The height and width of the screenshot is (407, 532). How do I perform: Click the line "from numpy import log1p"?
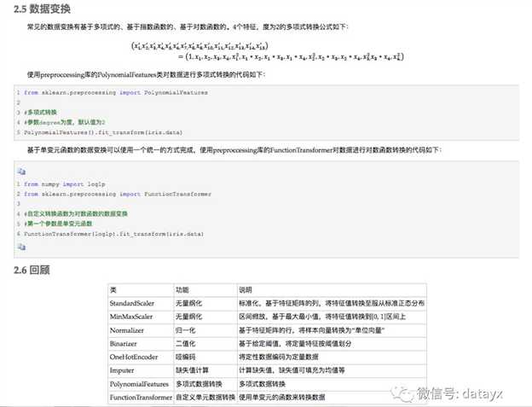(65, 184)
